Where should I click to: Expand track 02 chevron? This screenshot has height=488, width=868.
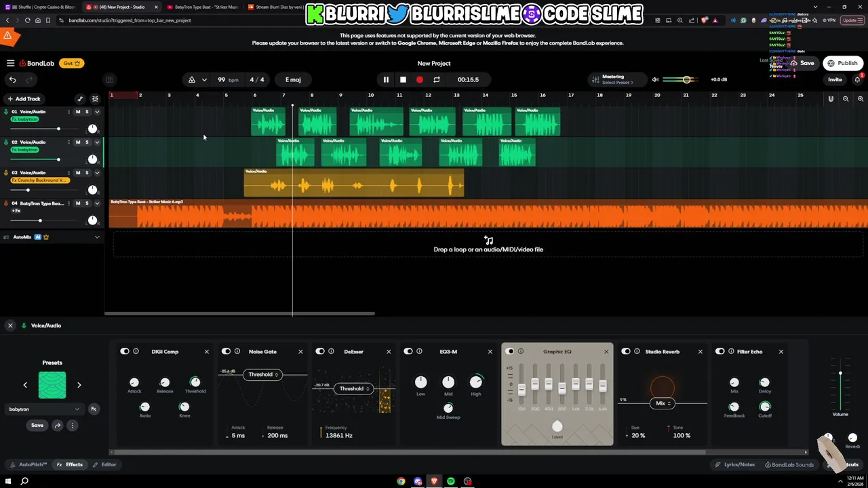point(97,142)
